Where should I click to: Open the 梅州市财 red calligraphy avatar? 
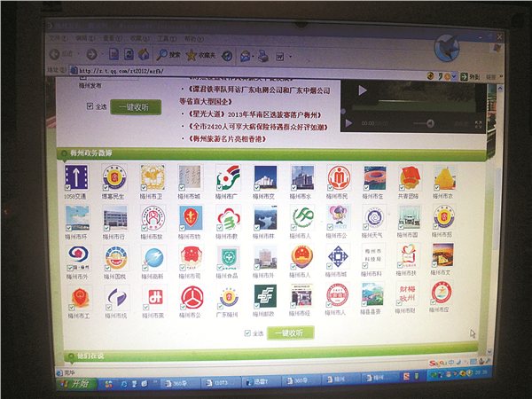407,293
